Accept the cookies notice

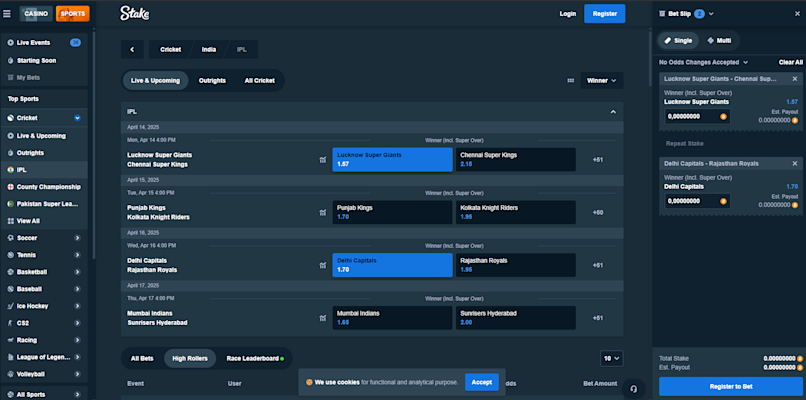[482, 382]
